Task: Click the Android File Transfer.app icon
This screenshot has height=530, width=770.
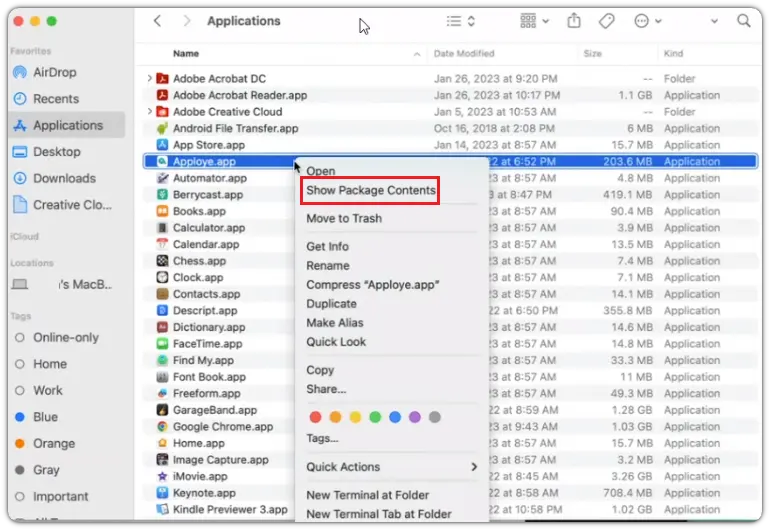Action: click(x=162, y=128)
